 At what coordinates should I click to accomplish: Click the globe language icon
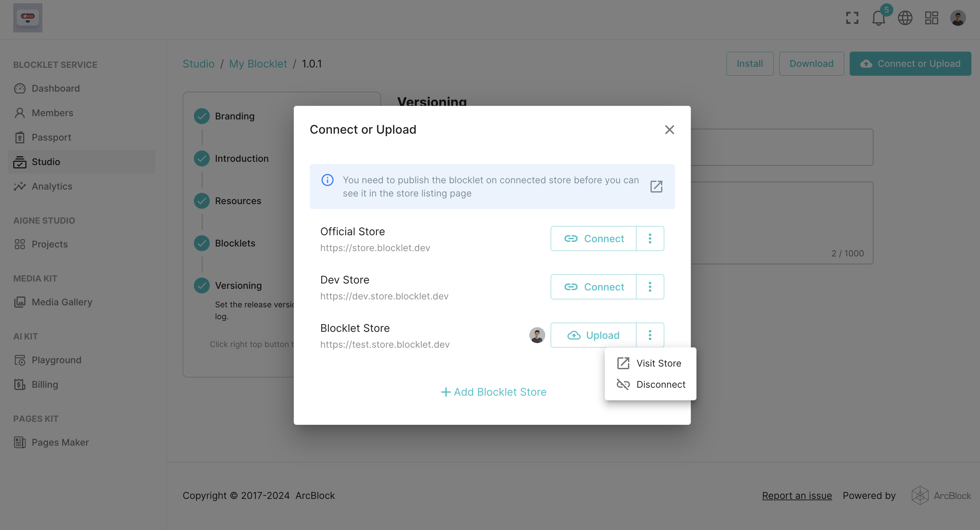[905, 18]
